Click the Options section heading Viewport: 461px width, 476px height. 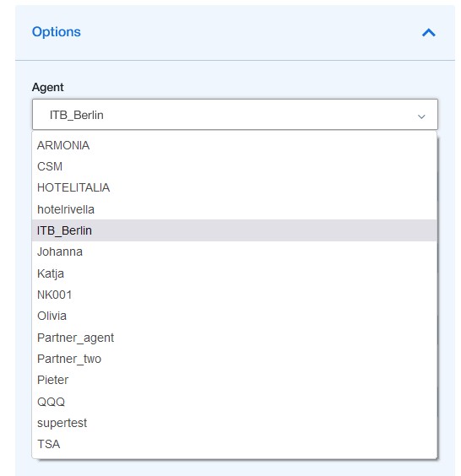click(57, 32)
